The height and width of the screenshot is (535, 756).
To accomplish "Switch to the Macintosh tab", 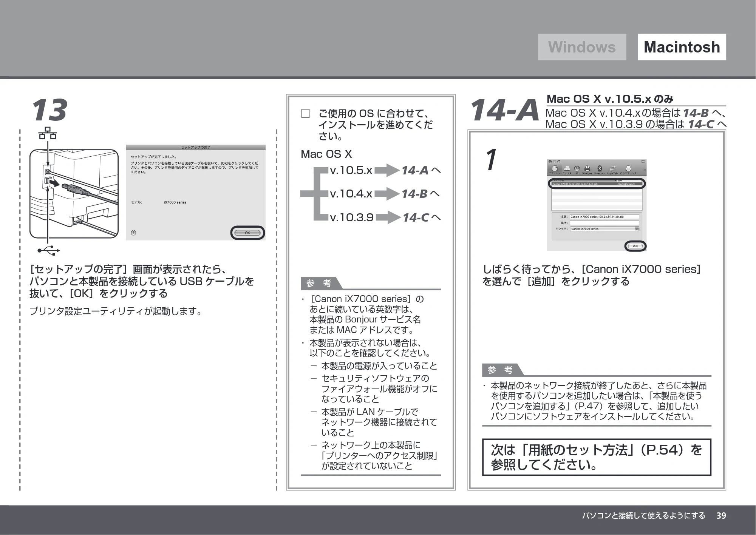I will (682, 47).
